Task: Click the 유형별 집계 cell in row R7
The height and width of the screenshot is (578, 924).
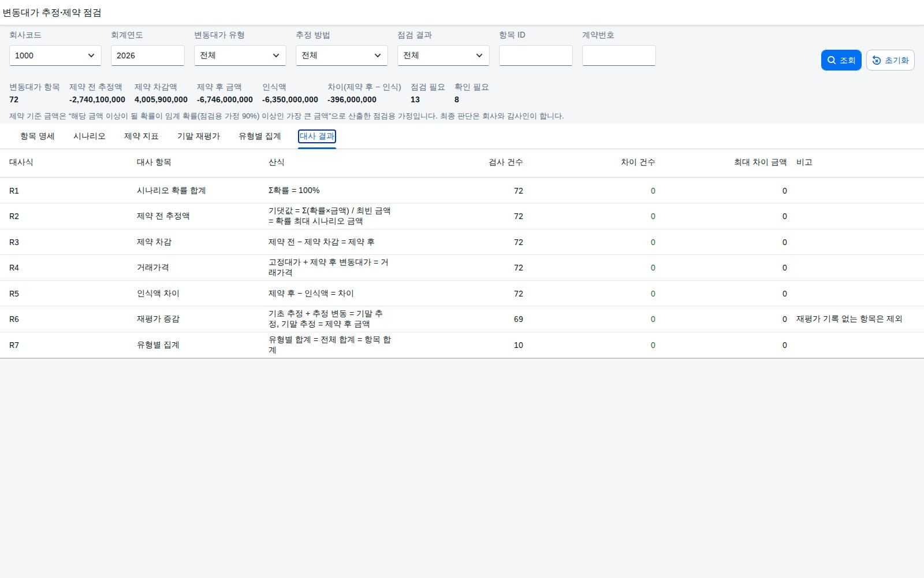Action: tap(158, 345)
